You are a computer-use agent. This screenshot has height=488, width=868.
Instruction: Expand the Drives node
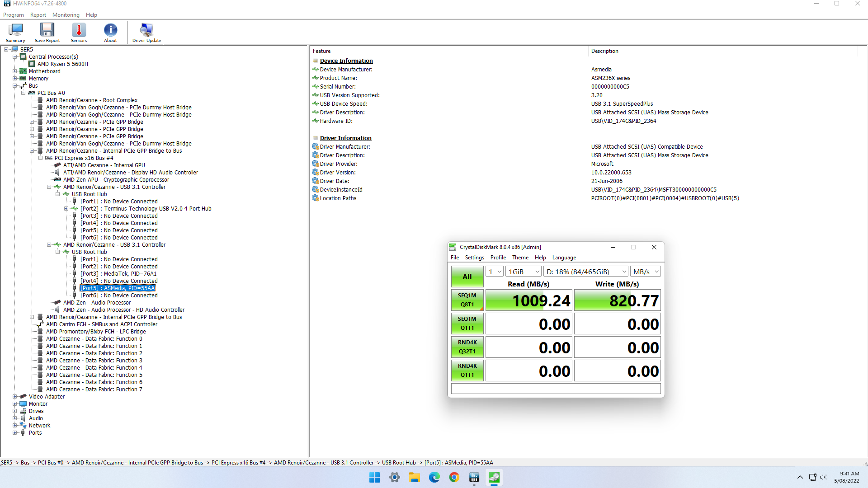coord(14,411)
